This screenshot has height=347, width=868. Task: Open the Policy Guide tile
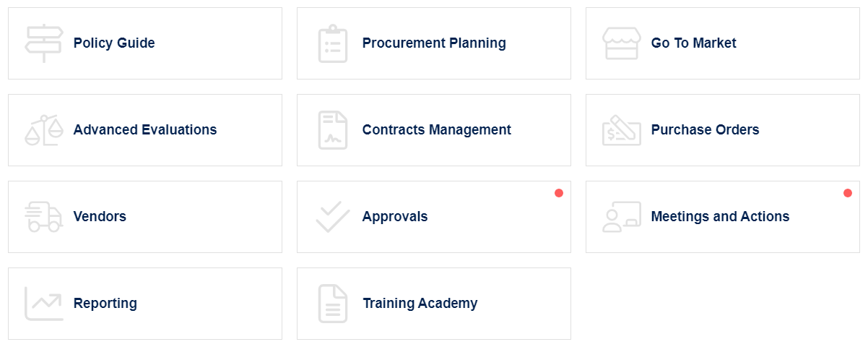(x=145, y=43)
